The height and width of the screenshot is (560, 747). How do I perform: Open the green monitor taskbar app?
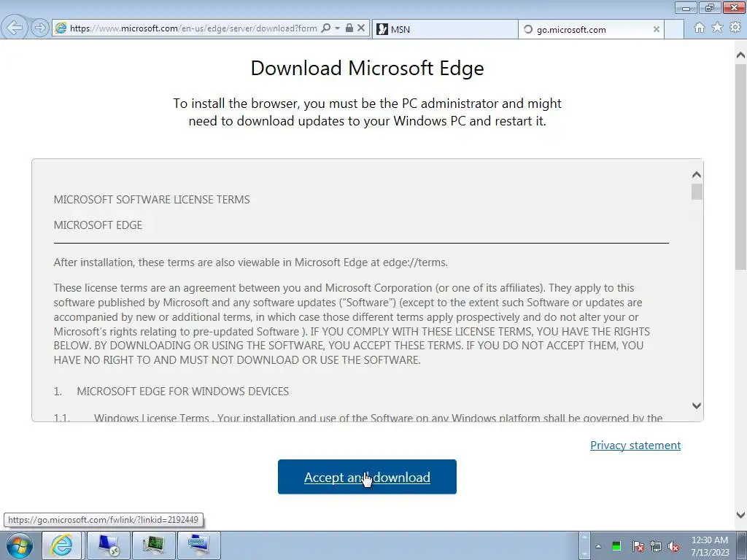click(153, 545)
